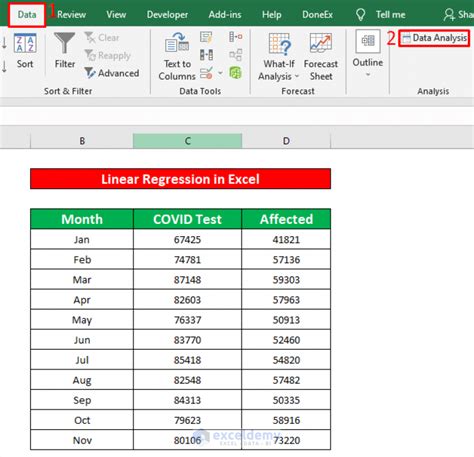Click the Sort A to Z icon

4,43
